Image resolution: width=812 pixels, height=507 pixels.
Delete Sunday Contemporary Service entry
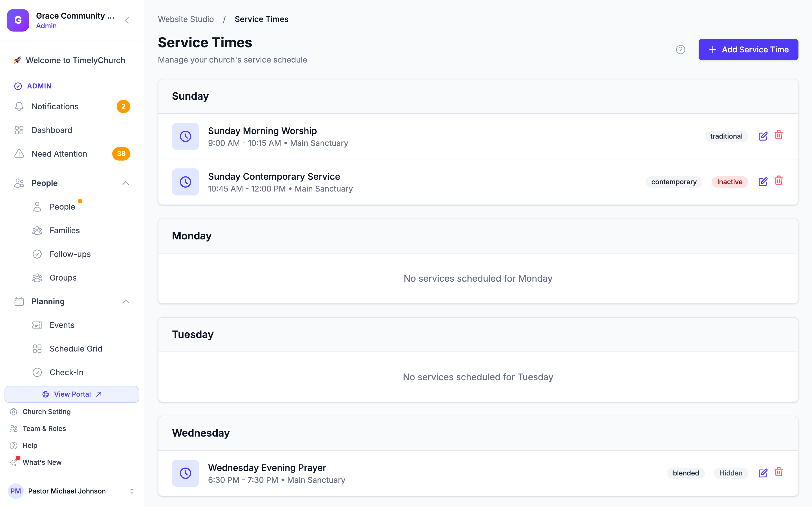point(778,181)
